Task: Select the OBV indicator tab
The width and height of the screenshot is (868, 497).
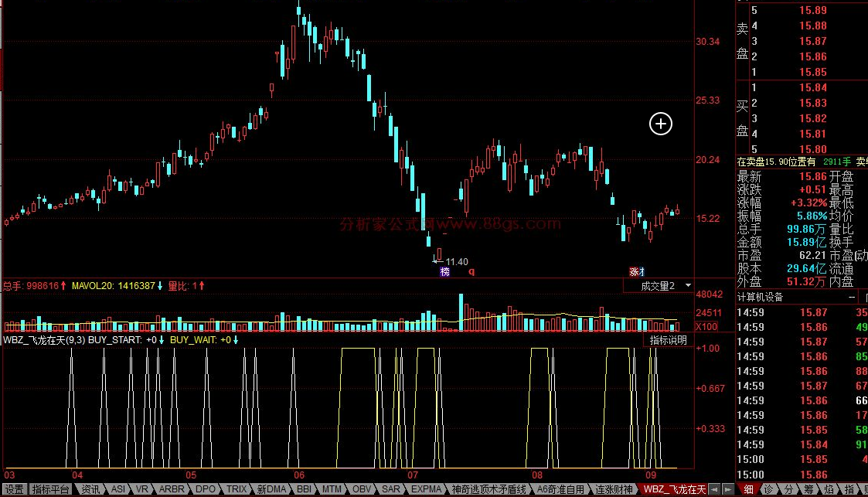Action: click(x=362, y=489)
